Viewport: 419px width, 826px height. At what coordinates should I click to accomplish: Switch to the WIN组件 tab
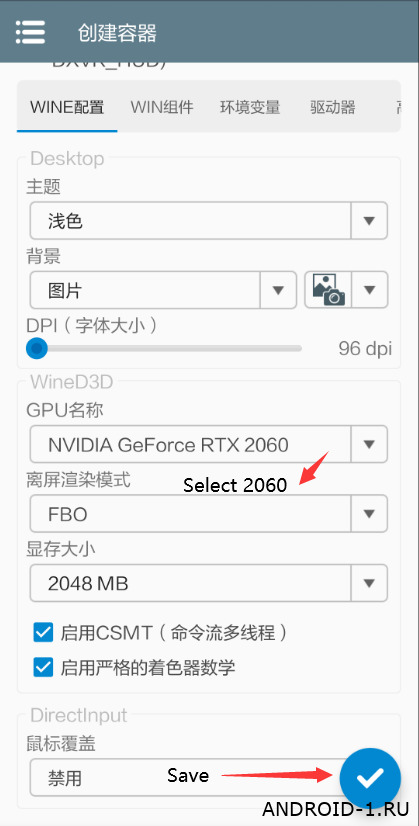pos(162,107)
